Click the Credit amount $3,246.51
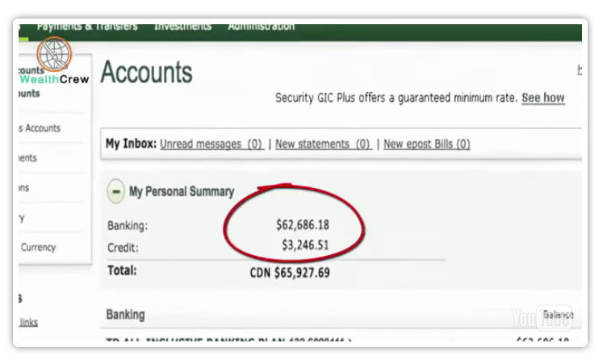The width and height of the screenshot is (603, 364). 305,245
